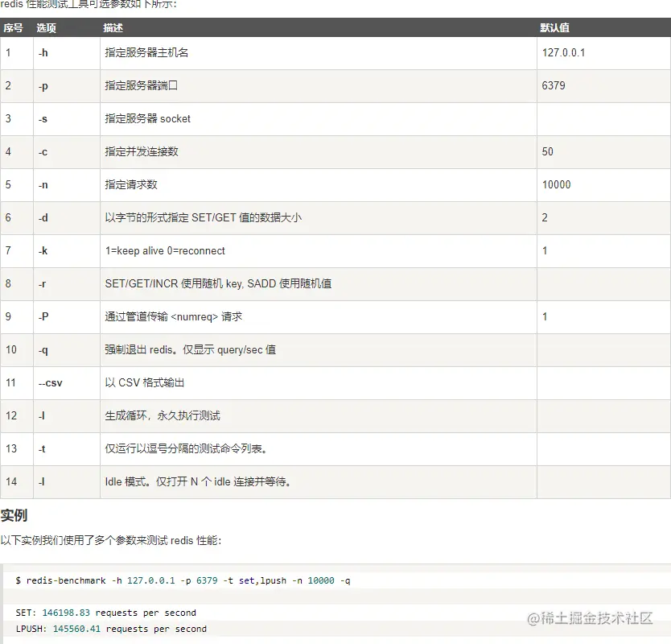Click row number 13
Screen dimensions: 671x644
point(10,448)
